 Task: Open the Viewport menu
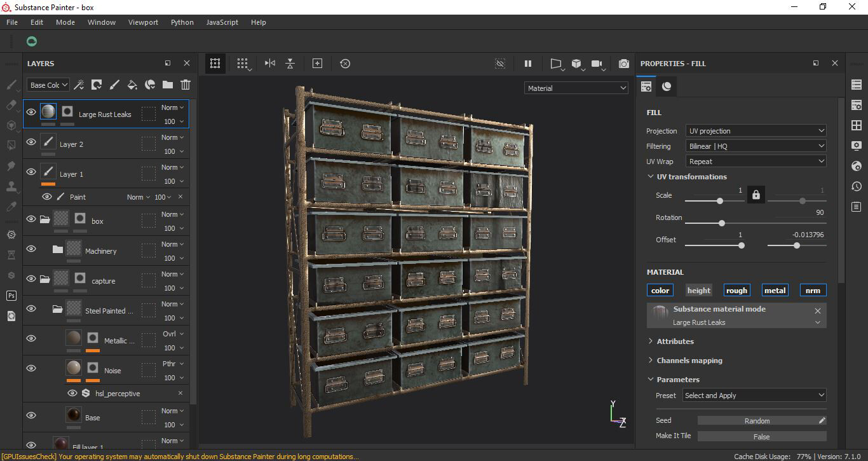(143, 22)
